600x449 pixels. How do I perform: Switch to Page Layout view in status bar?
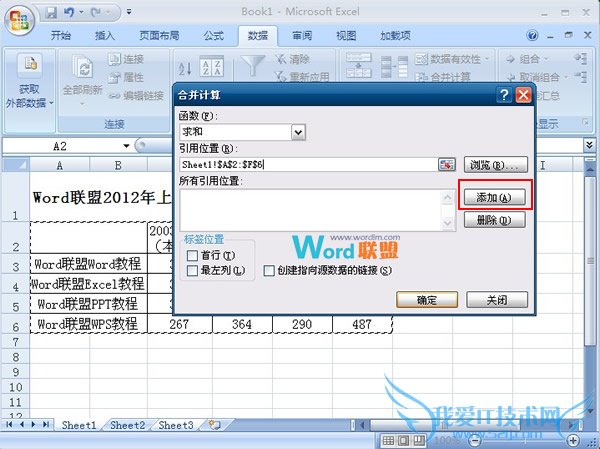tap(403, 440)
